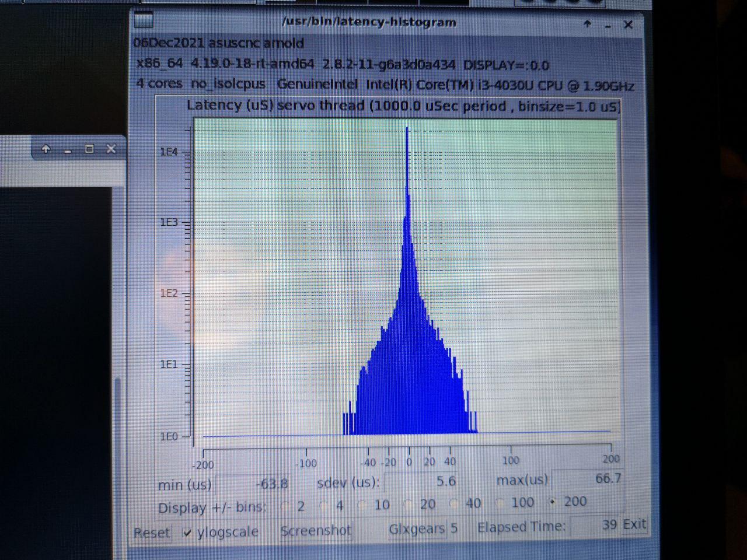The width and height of the screenshot is (747, 560).
Task: Click the 1E0 y-axis label
Action: (169, 436)
